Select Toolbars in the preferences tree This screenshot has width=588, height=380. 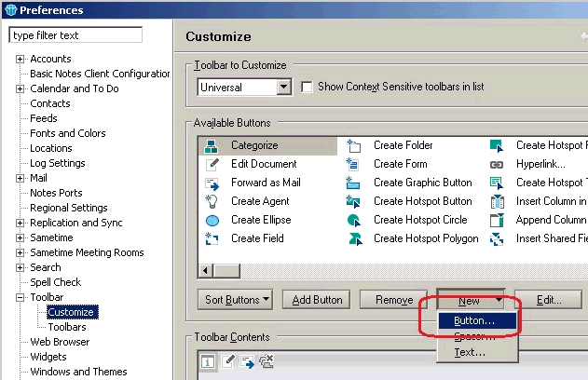67,327
